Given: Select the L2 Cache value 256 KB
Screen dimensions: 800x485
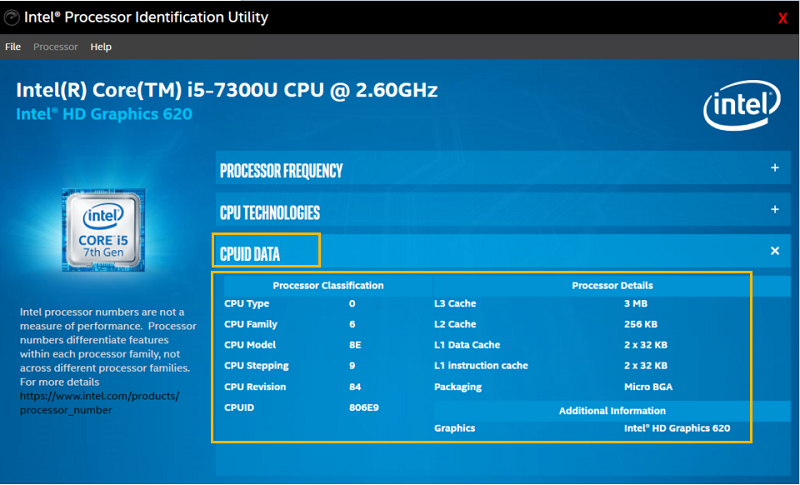Looking at the screenshot, I should [x=641, y=324].
